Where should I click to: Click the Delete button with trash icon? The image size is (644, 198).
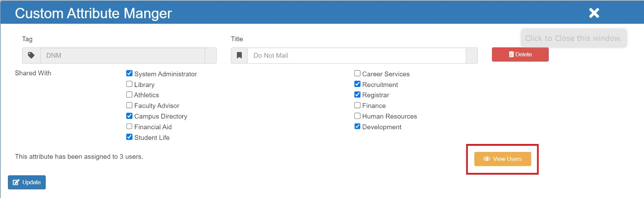[520, 54]
